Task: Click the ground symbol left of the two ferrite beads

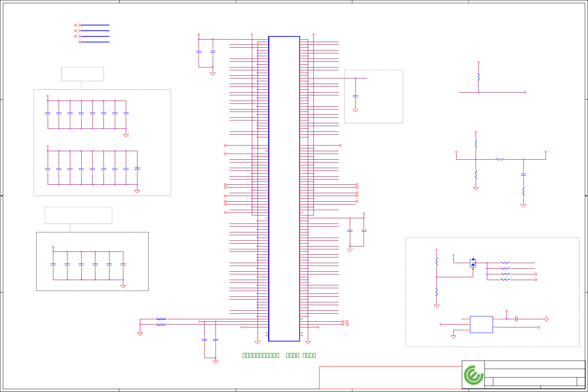Action: click(x=140, y=334)
